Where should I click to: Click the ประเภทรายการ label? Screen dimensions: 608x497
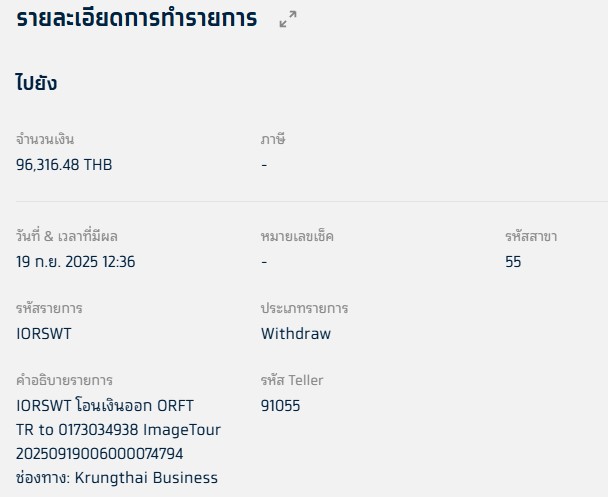pyautogui.click(x=304, y=308)
